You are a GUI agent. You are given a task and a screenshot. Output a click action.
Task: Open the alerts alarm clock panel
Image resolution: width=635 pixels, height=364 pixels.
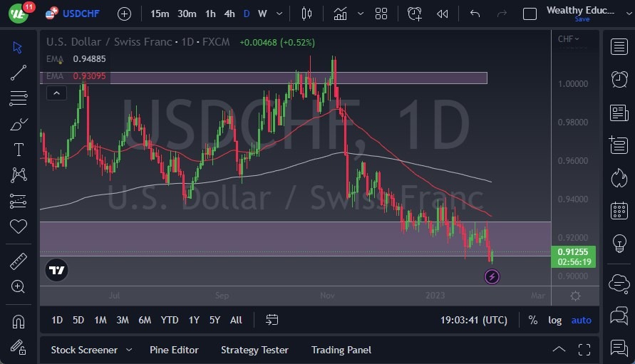(619, 79)
